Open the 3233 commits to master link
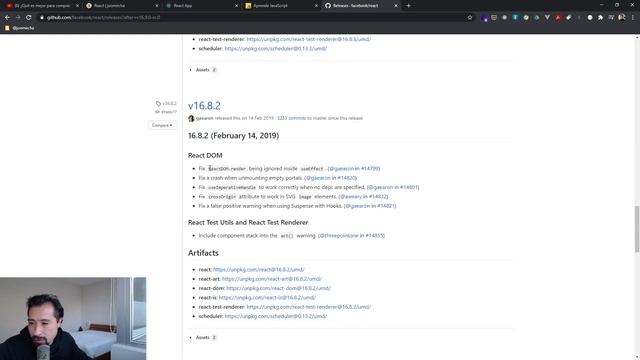 [291, 118]
